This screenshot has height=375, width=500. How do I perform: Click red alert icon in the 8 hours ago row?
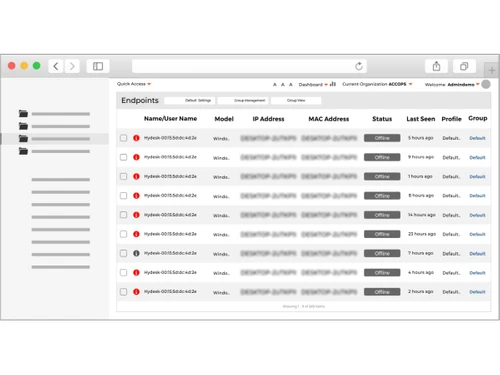[136, 196]
